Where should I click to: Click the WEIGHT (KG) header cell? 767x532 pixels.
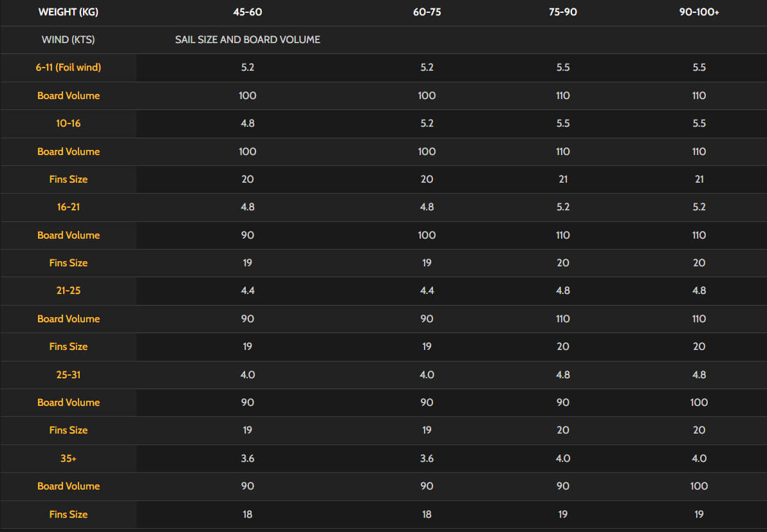point(68,12)
